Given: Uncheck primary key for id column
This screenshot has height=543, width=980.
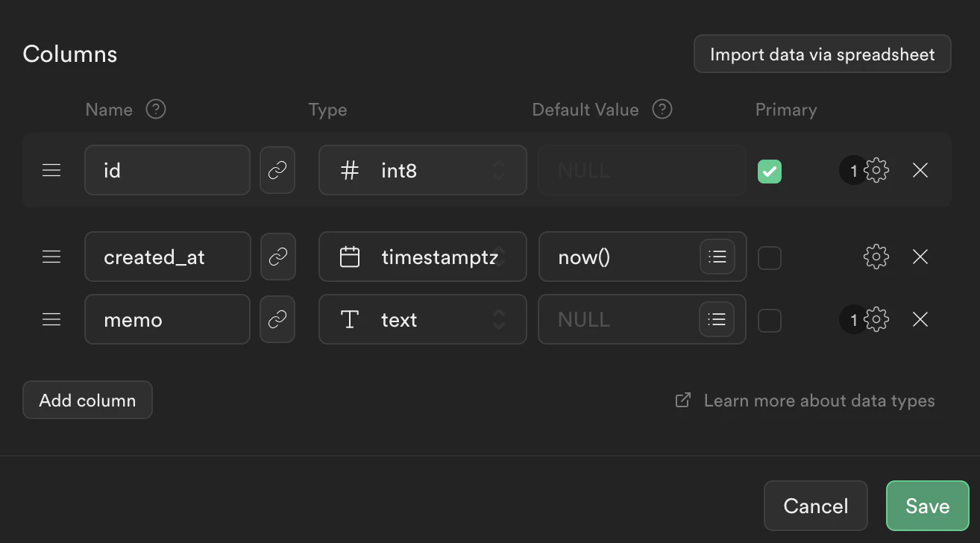Looking at the screenshot, I should [x=770, y=171].
